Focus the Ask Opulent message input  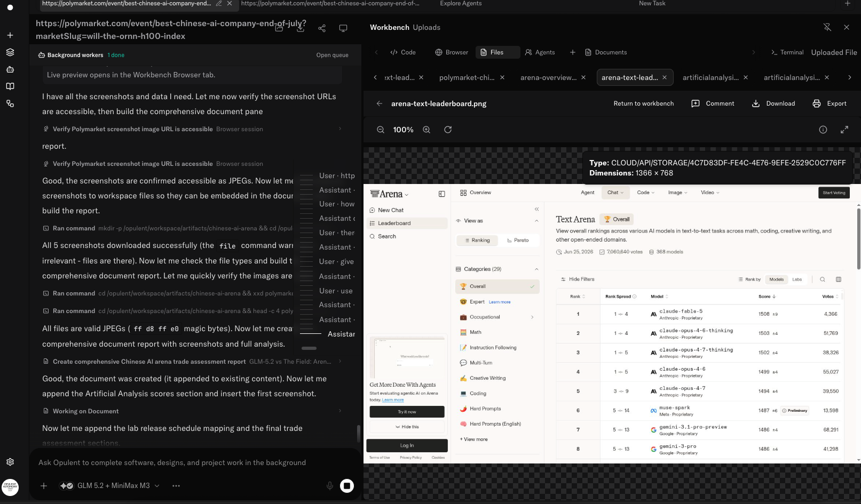pos(172,462)
